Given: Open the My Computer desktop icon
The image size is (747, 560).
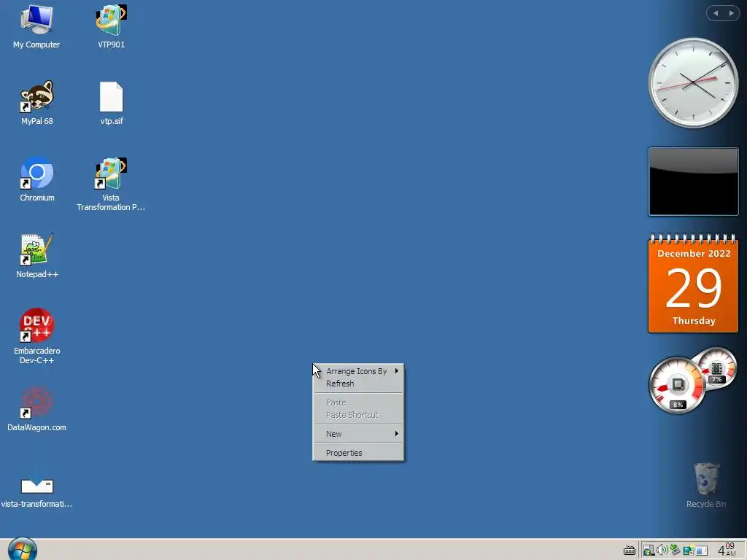Looking at the screenshot, I should [36, 27].
